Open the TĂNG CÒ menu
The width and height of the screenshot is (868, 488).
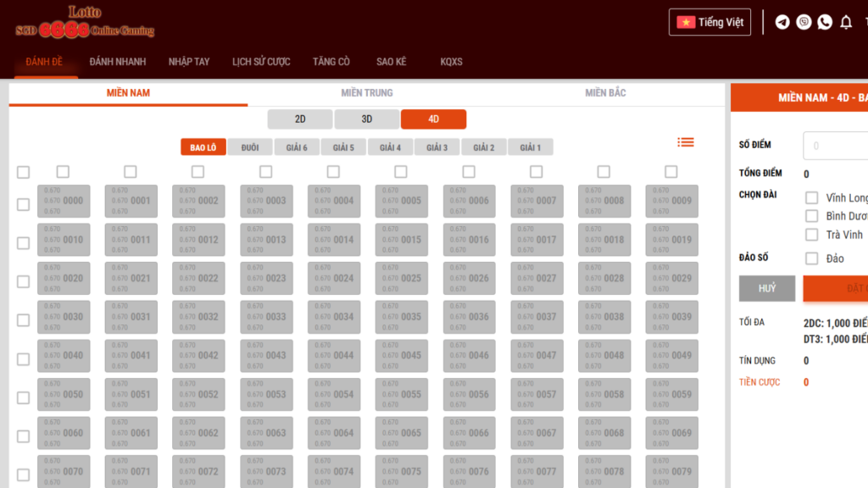331,61
